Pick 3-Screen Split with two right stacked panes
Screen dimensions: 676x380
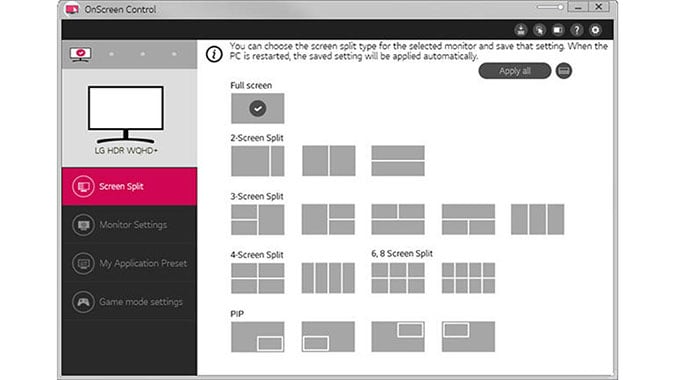pyautogui.click(x=328, y=220)
